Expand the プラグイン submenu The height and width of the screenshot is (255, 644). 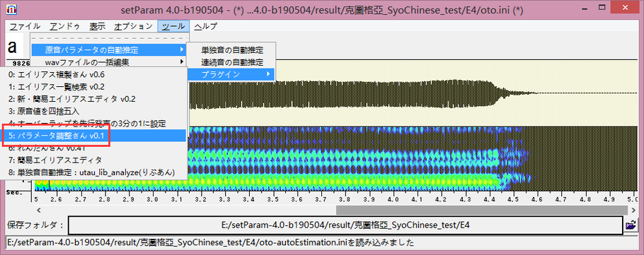pyautogui.click(x=231, y=74)
